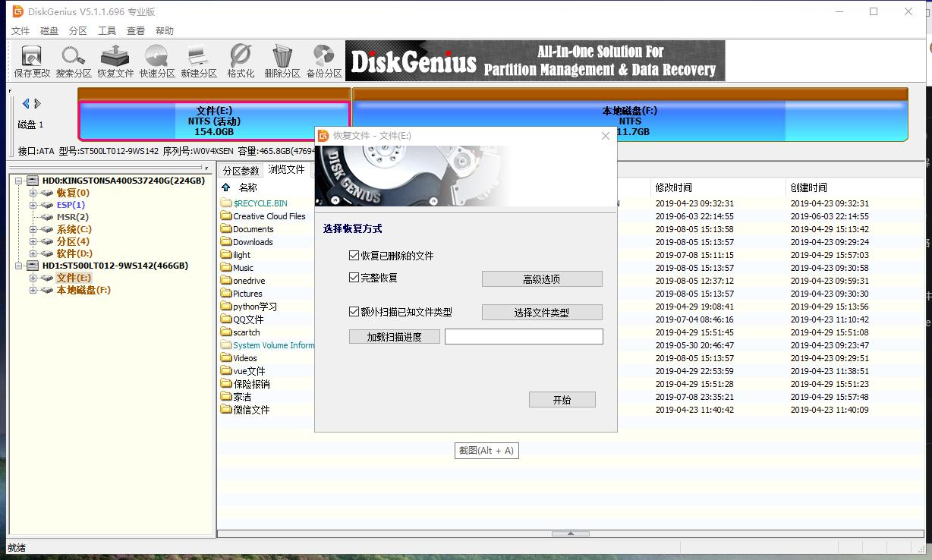Open the 分区 menu
The width and height of the screenshot is (932, 560).
(78, 31)
